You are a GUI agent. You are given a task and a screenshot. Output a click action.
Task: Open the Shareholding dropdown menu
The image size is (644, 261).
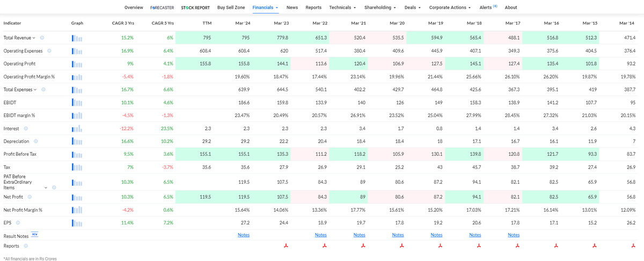point(380,8)
